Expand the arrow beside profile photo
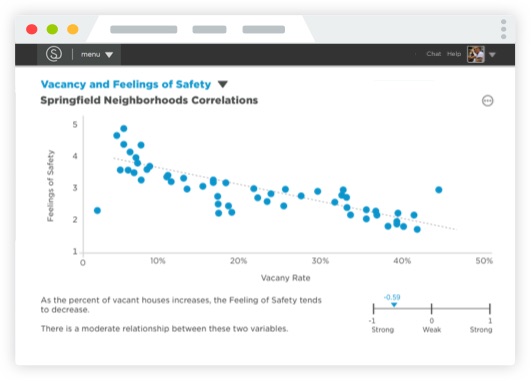 click(x=492, y=55)
